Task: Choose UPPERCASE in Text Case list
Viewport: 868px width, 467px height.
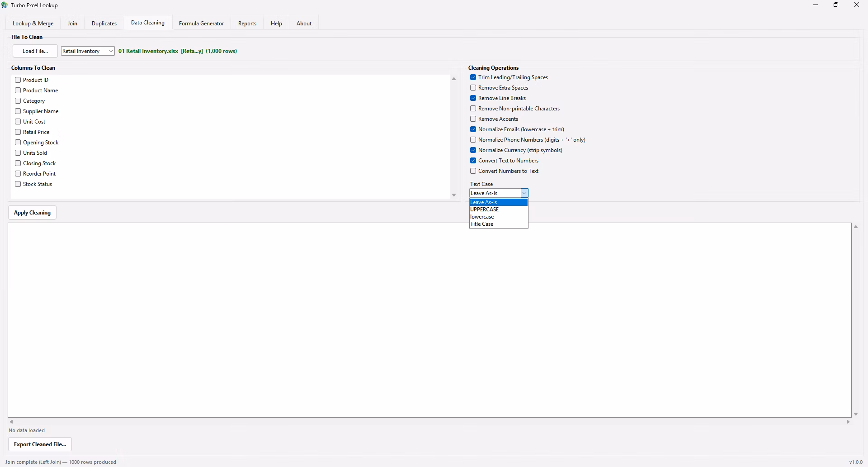Action: pos(499,210)
